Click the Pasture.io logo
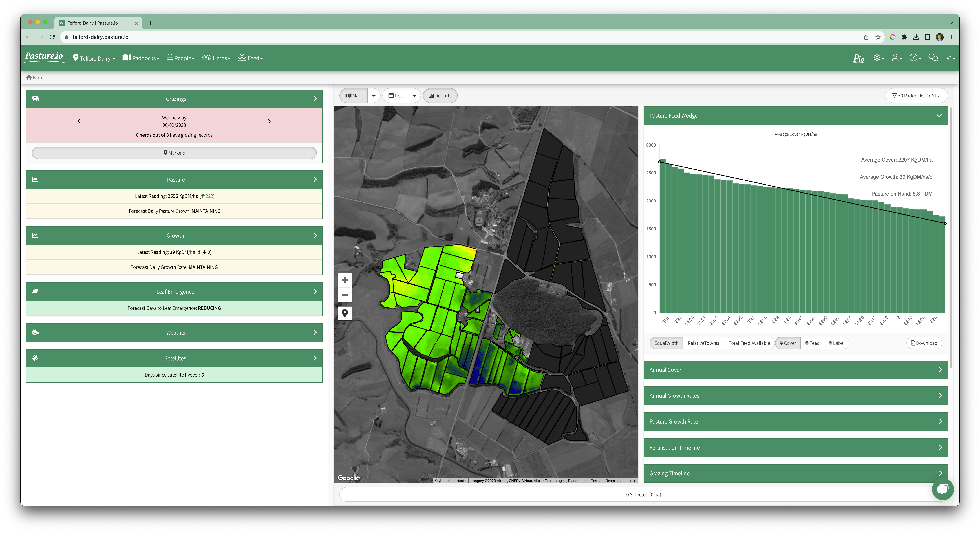Screen dimensions: 980x533 click(x=44, y=57)
